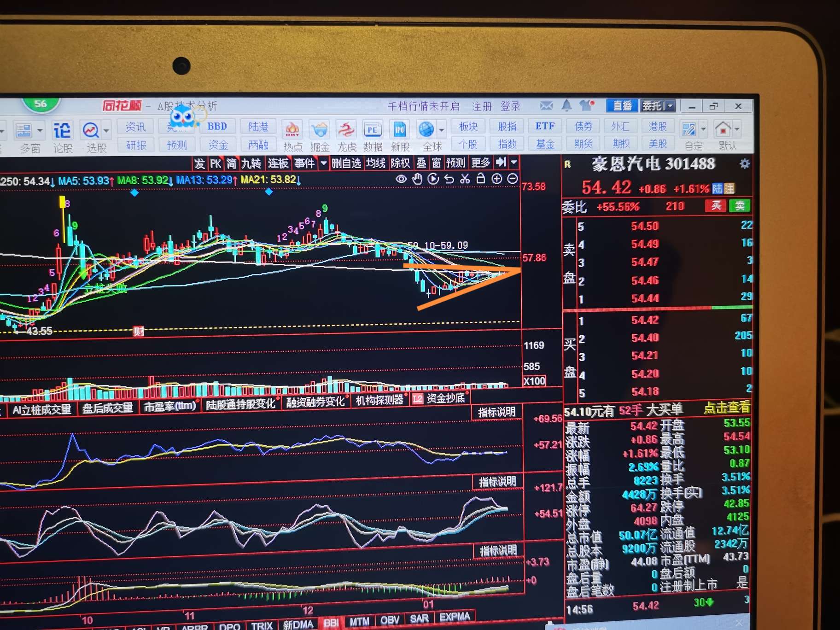
Task: Zoom out with the minus circle icon
Action: coord(513,179)
